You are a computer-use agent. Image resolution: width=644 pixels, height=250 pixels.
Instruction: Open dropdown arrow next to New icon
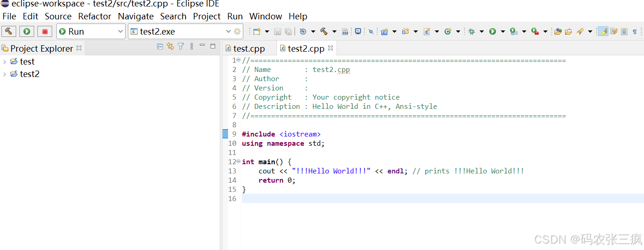click(x=267, y=31)
